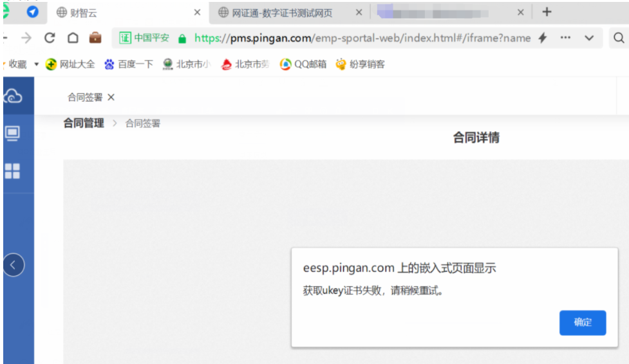Screen dimensions: 629x364
Task: Go to browser home page icon
Action: coord(73,38)
